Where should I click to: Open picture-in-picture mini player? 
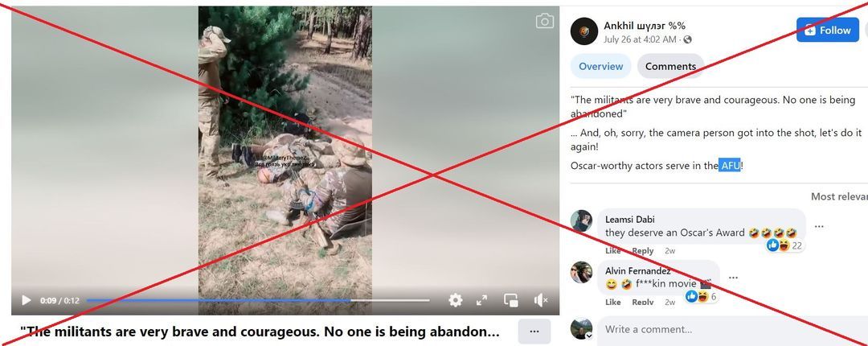coord(511,300)
